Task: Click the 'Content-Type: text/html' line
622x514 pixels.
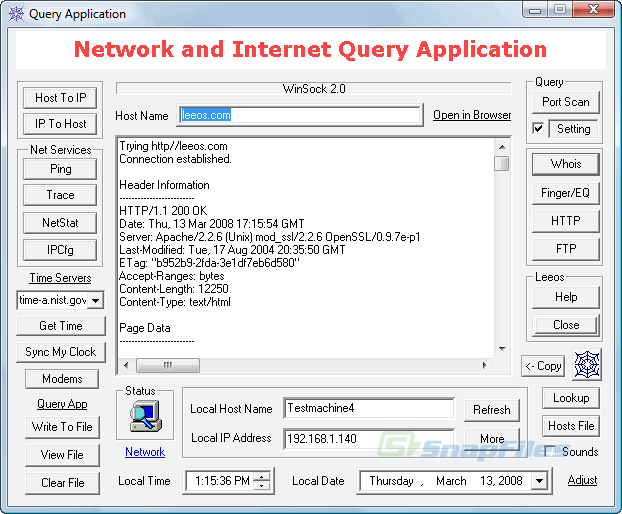Action: pos(175,302)
